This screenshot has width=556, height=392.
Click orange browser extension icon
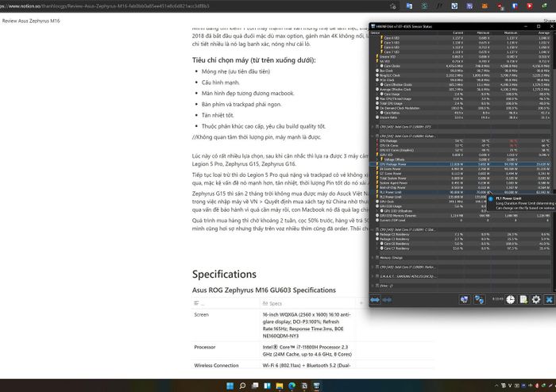tap(485, 6)
